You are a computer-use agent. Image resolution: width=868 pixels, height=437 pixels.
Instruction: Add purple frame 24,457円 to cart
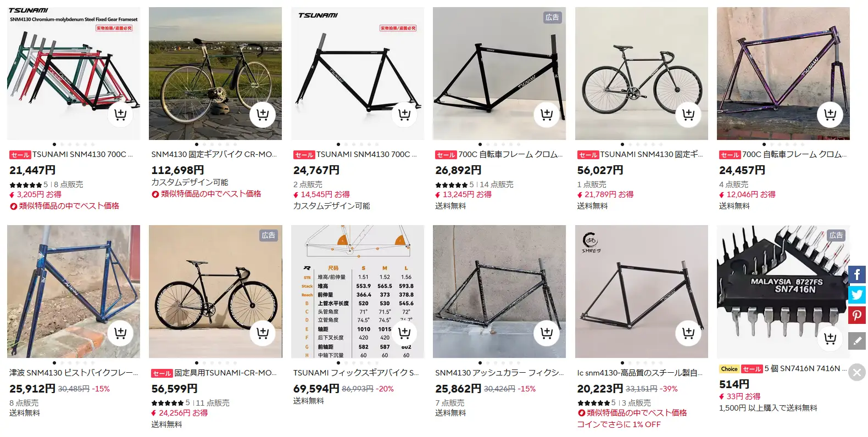point(830,115)
